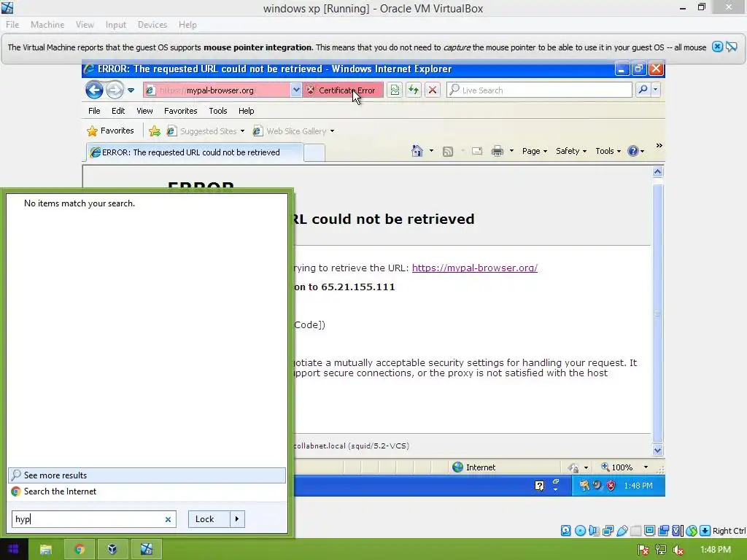This screenshot has height=560, width=747.
Task: Open the IE Edit menu
Action: point(117,111)
